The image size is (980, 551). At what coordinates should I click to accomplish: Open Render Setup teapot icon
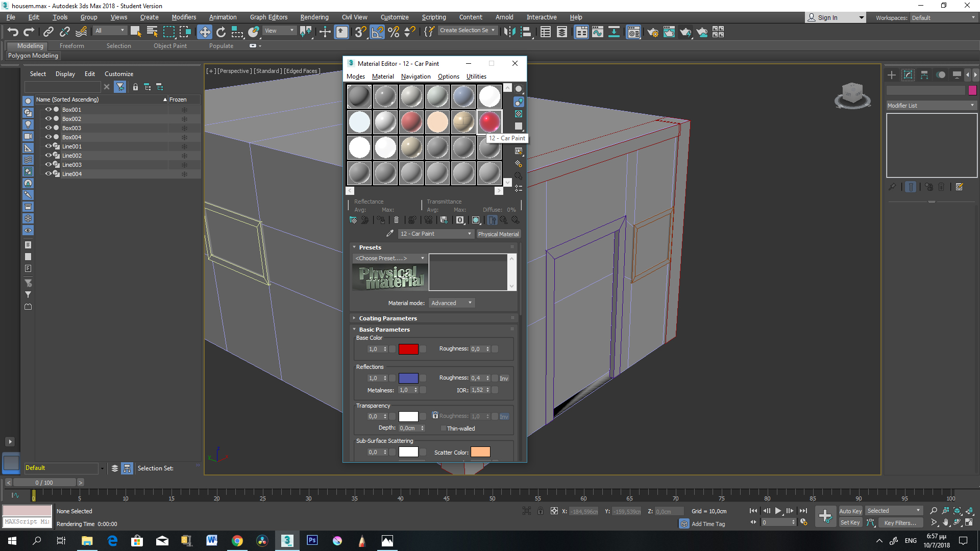tap(652, 32)
